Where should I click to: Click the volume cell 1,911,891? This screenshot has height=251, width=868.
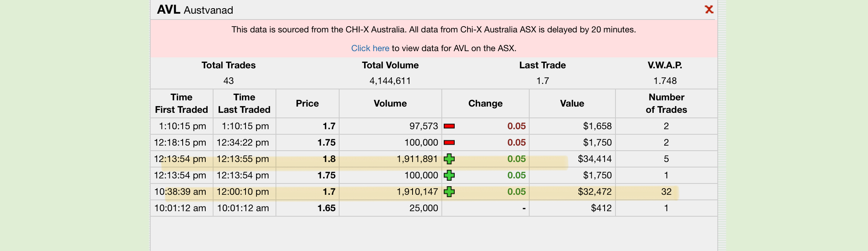417,159
